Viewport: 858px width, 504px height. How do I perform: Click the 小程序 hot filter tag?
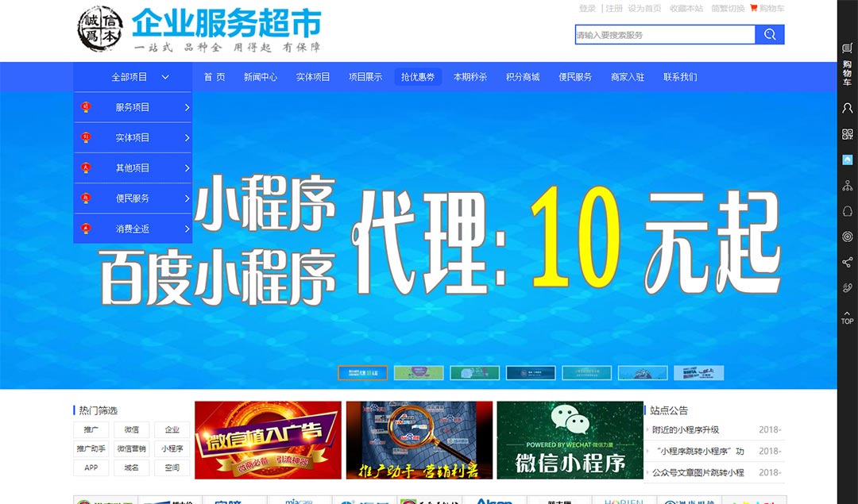click(x=172, y=448)
